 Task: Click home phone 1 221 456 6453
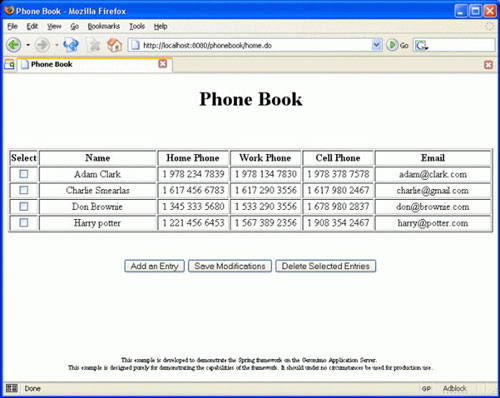(193, 223)
